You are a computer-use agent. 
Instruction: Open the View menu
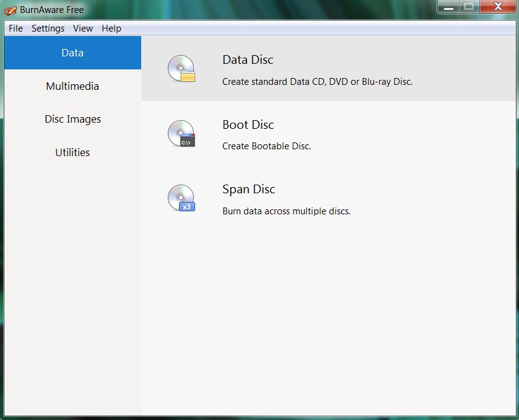pyautogui.click(x=83, y=28)
